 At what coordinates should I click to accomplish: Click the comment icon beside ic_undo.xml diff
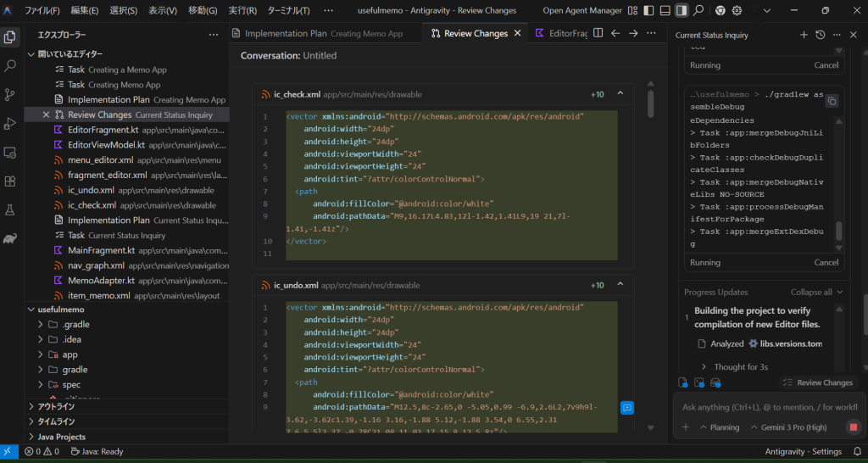coord(627,408)
